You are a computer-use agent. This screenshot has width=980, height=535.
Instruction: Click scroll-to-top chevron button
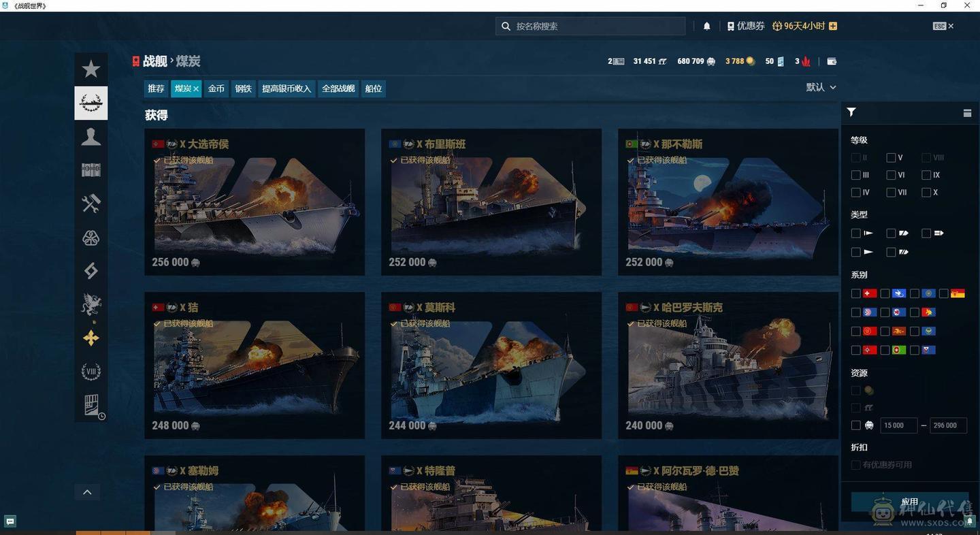pyautogui.click(x=87, y=492)
